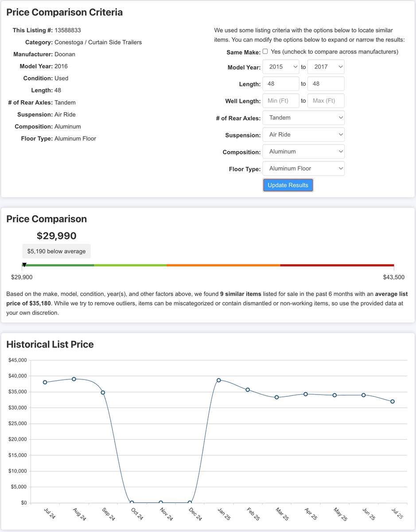Viewport: 416px width, 532px height.
Task: Click the Well Length Max (Ft) field
Action: pos(326,101)
